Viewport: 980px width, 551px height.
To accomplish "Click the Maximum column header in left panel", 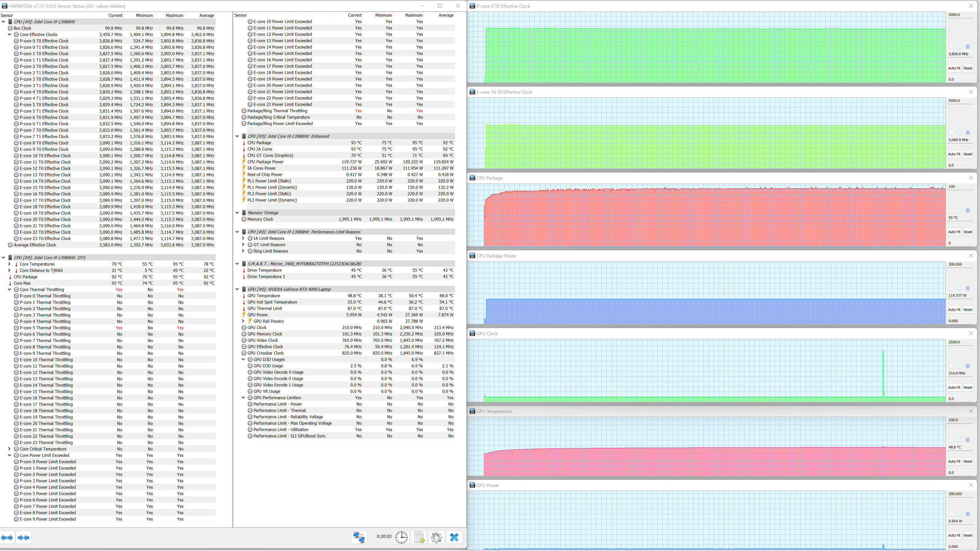I will coord(174,16).
